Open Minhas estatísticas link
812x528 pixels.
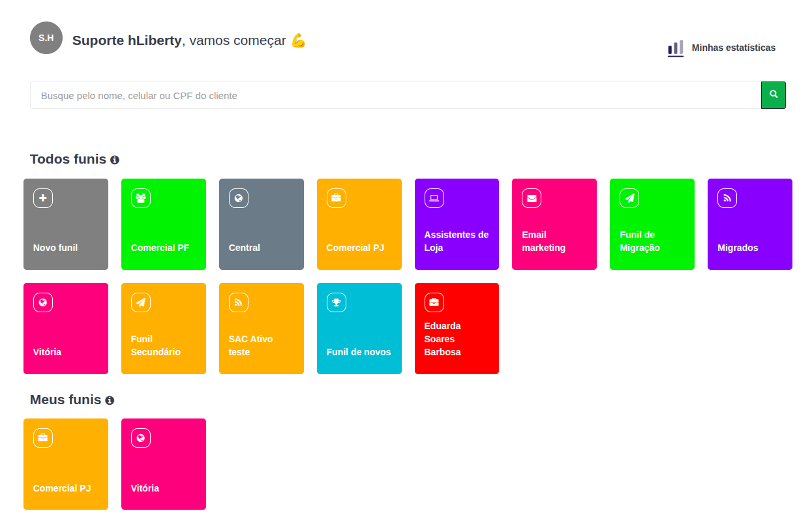(733, 48)
